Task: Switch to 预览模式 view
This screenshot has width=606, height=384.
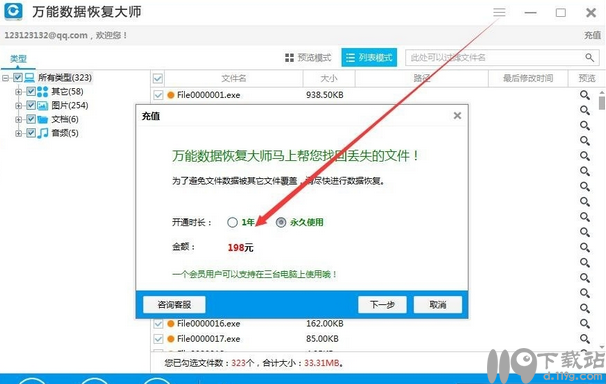Action: pos(308,58)
